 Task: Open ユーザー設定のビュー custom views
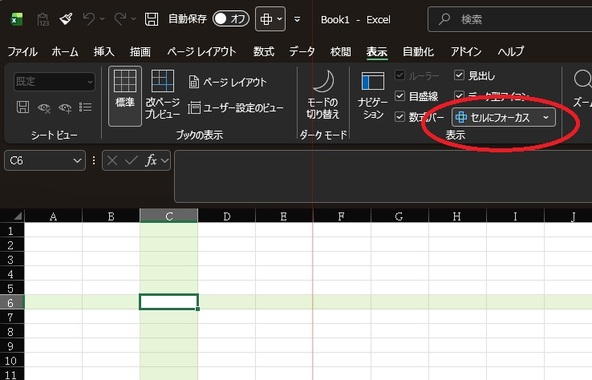pos(236,108)
